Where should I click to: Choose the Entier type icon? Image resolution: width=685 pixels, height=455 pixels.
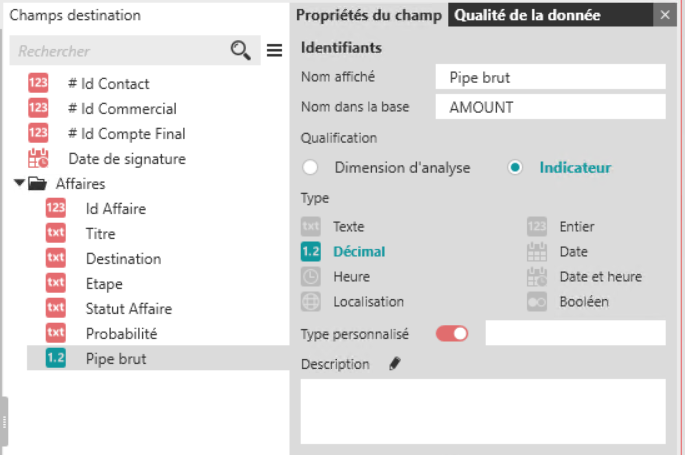tap(538, 227)
